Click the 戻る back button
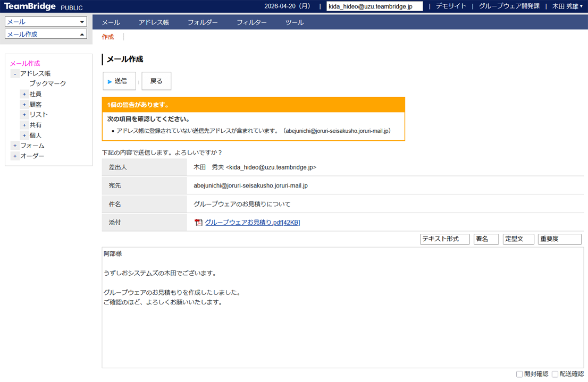This screenshot has height=382, width=588. (156, 81)
